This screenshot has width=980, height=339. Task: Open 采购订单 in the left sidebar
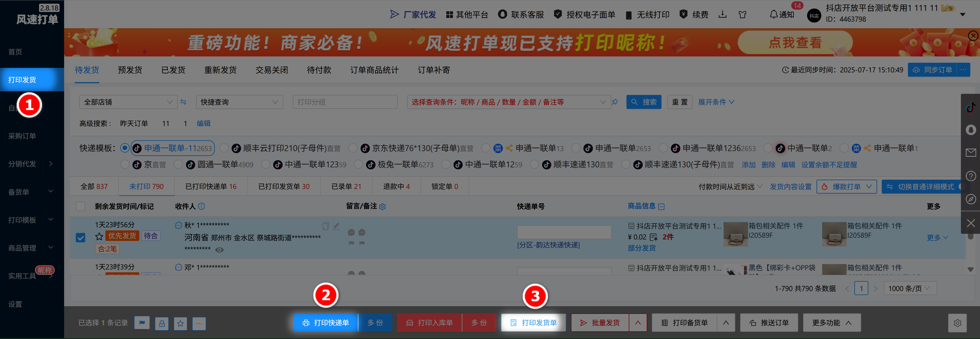[x=22, y=136]
